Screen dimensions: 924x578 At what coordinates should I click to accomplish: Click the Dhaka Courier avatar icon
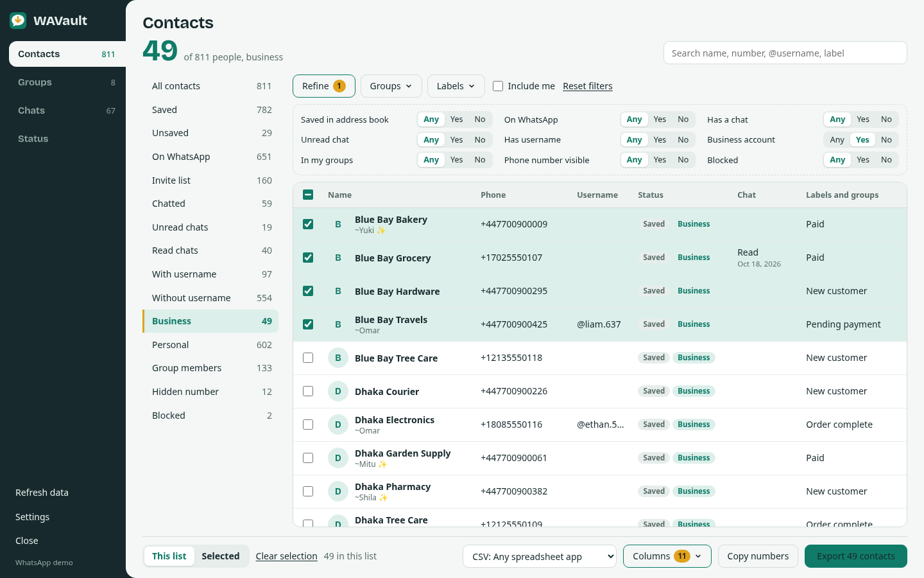(x=338, y=391)
